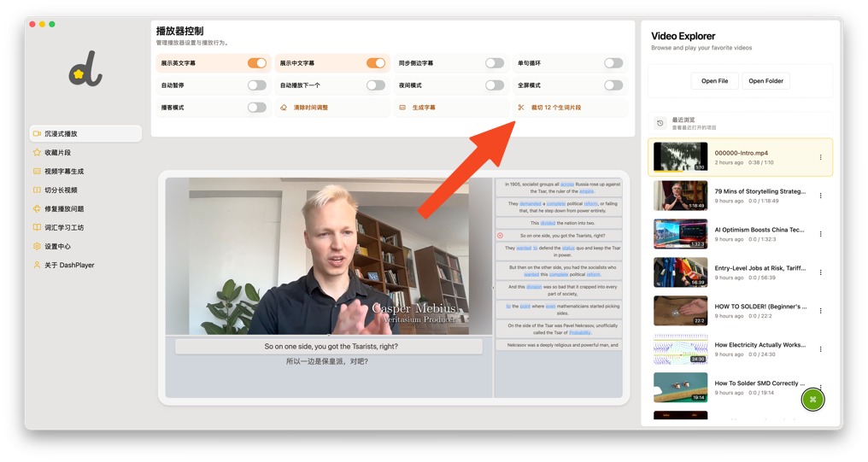868x462 pixels.
Task: Open 词汇学习工坊 book icon
Action: tap(37, 228)
